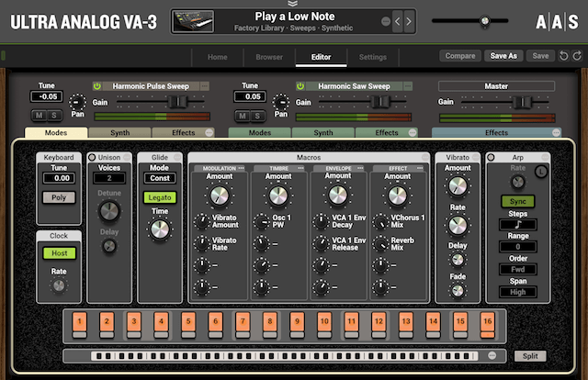
Task: Open the EFFECT macro options dots
Action: point(420,168)
